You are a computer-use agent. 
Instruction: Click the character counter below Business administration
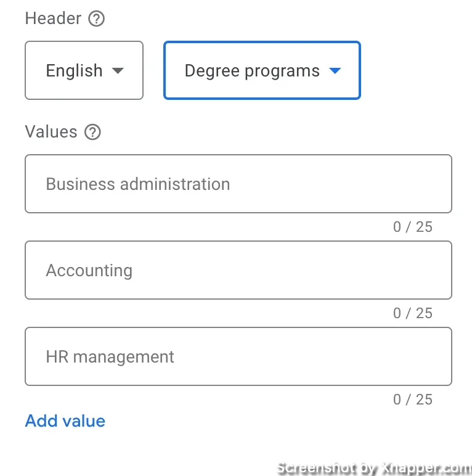click(413, 227)
